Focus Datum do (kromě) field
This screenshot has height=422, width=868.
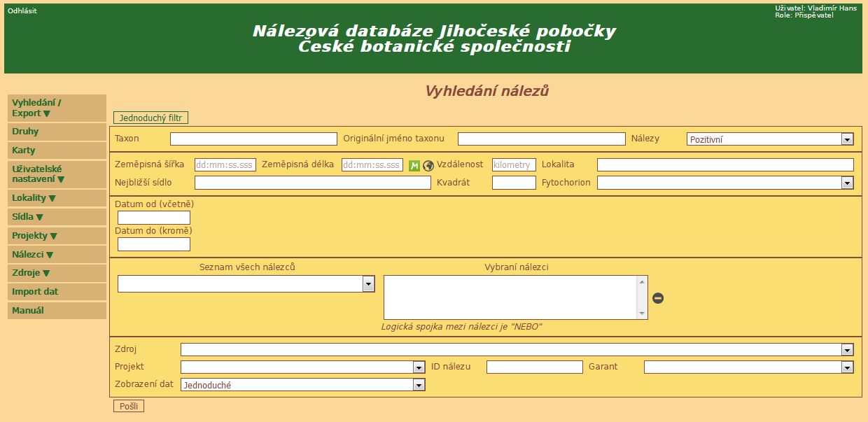154,244
